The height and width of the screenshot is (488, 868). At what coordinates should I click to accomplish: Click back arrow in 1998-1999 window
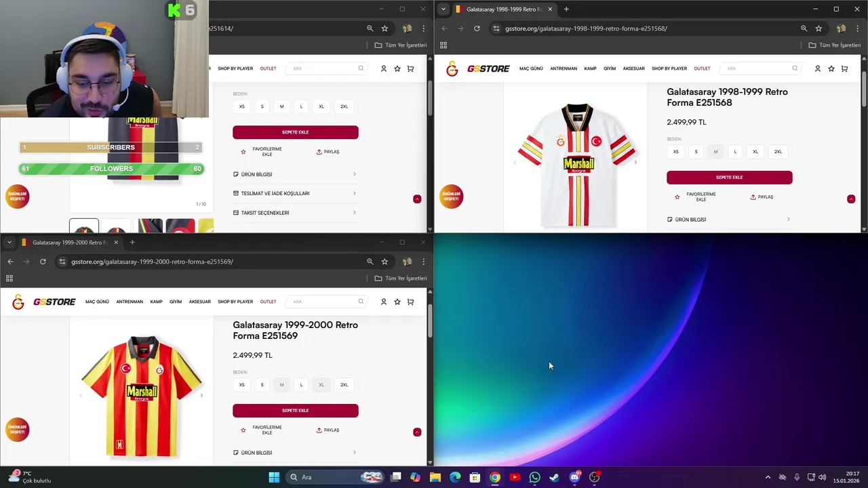[x=444, y=28]
